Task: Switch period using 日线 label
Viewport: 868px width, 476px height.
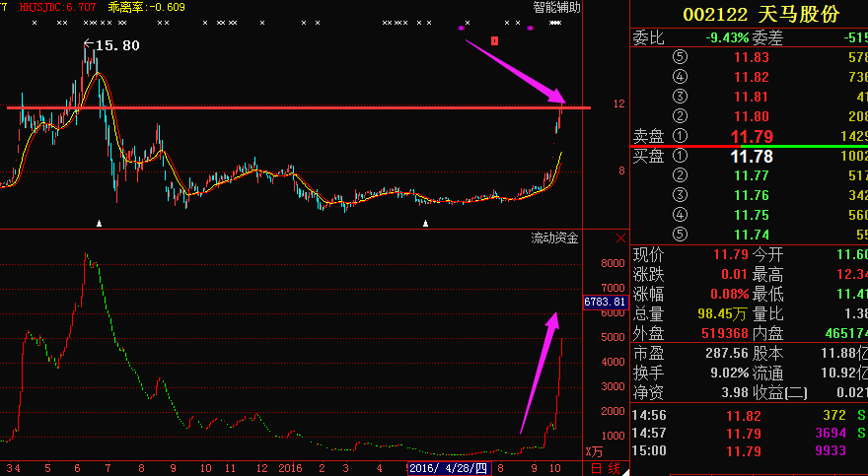Action: coord(604,467)
